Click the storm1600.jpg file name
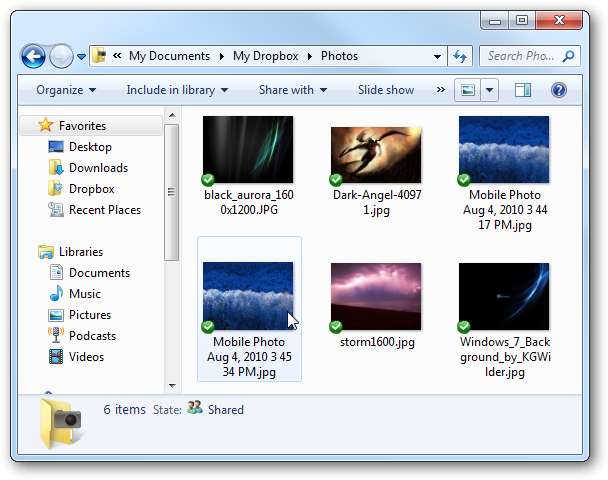 [377, 342]
